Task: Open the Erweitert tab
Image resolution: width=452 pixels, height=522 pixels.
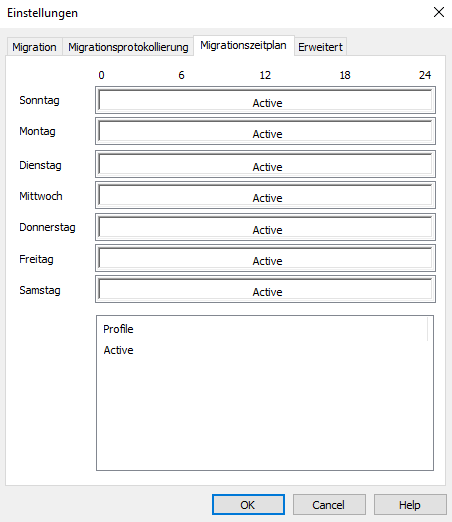Action: click(x=320, y=47)
